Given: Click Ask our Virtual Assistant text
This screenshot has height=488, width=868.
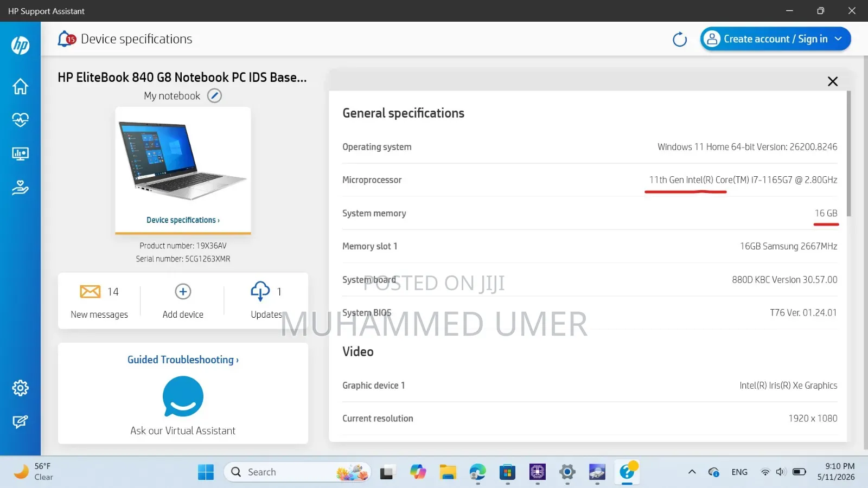Looking at the screenshot, I should tap(183, 431).
